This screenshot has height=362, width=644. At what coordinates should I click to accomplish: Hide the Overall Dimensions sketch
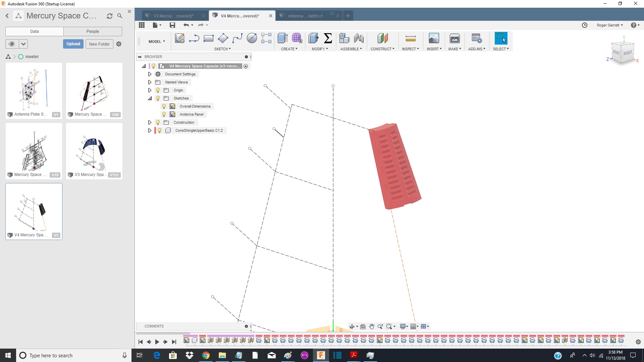(x=164, y=106)
